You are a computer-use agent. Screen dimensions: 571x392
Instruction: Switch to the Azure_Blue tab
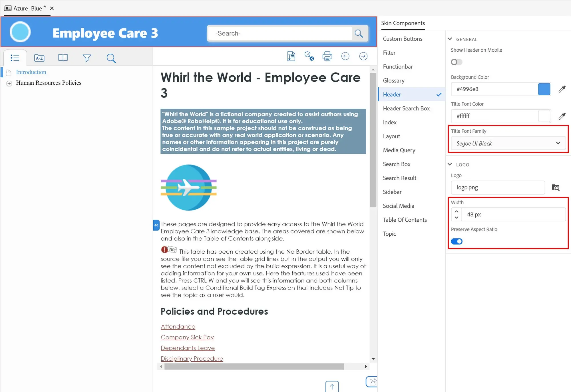click(27, 8)
